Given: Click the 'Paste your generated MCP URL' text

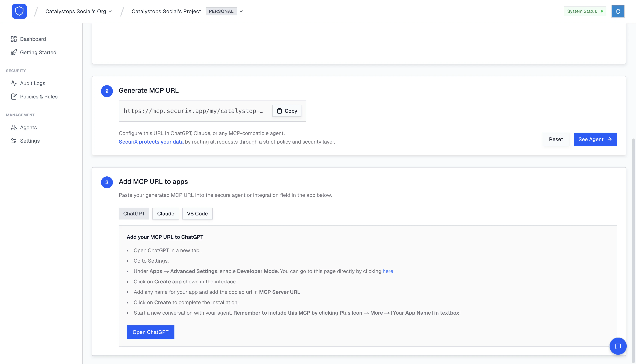Looking at the screenshot, I should coord(225,195).
